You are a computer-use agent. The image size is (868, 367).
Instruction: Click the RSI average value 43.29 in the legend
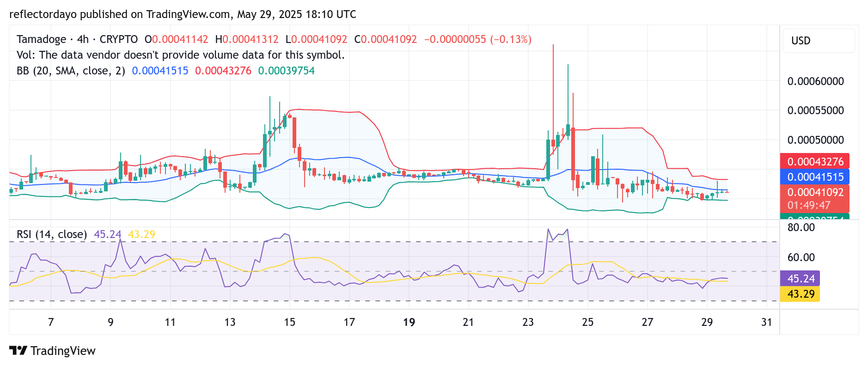[x=141, y=234]
